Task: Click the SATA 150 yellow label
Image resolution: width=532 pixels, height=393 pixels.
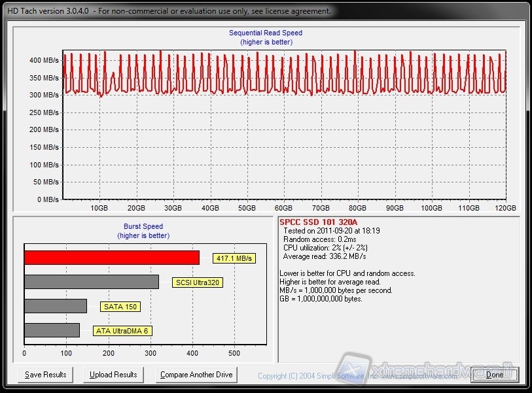Action: click(x=122, y=307)
